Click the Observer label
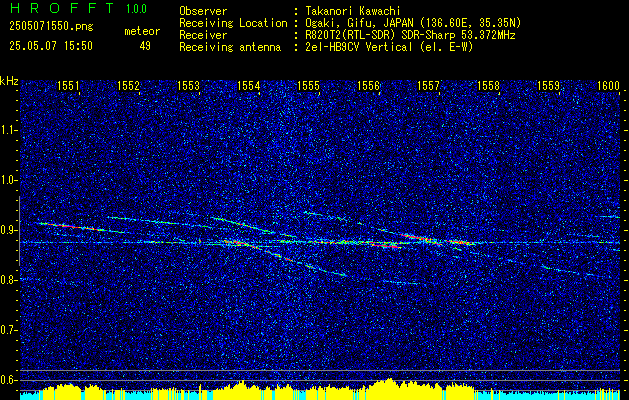Image resolution: width=629 pixels, height=400 pixels. point(203,11)
